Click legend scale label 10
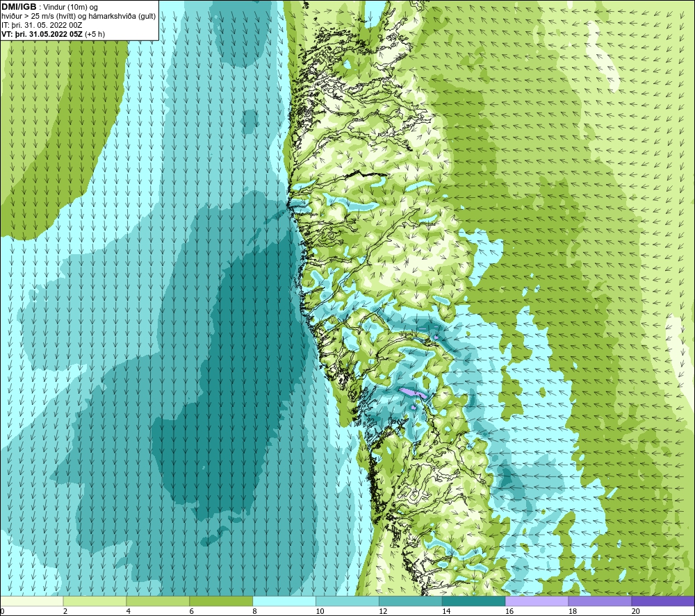Image resolution: width=695 pixels, height=616 pixels. click(320, 611)
